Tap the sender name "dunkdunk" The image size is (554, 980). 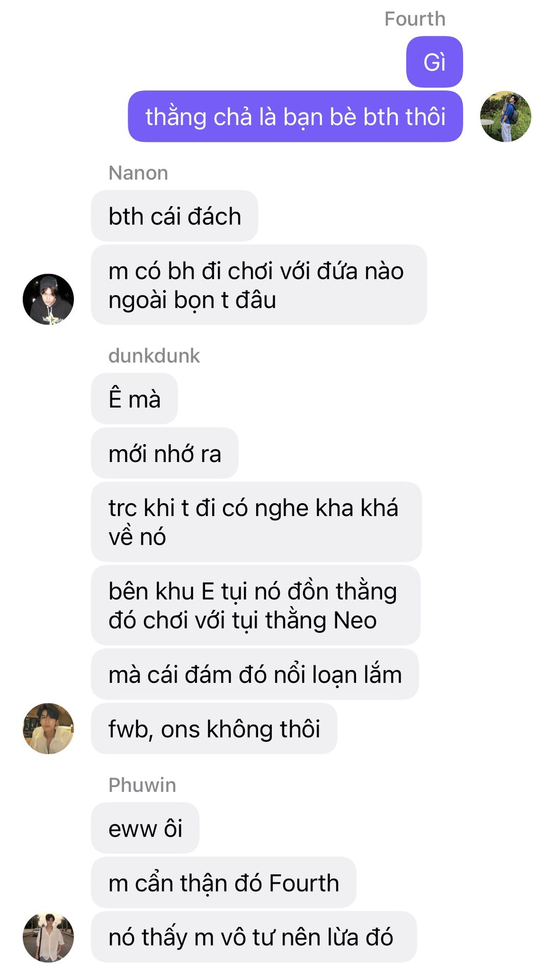coord(154,356)
